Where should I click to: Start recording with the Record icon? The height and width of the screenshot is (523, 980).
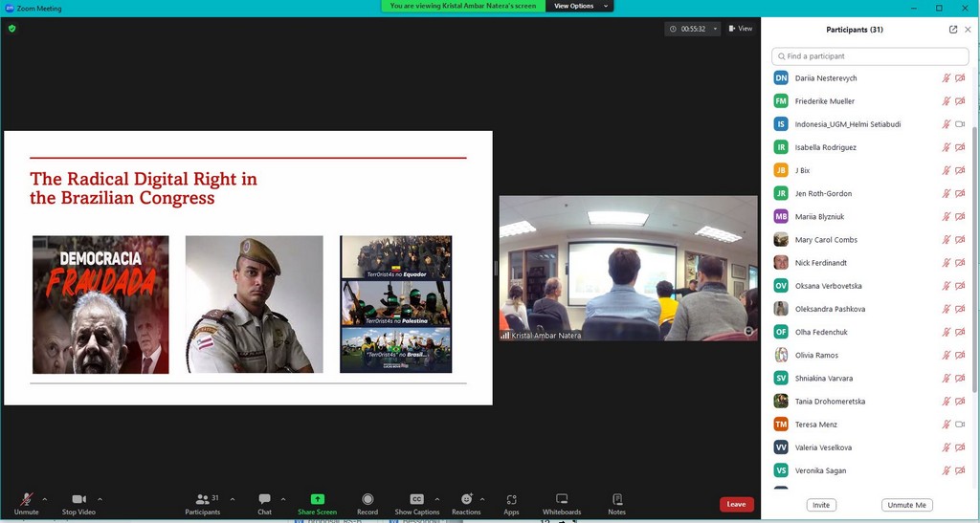coord(367,500)
